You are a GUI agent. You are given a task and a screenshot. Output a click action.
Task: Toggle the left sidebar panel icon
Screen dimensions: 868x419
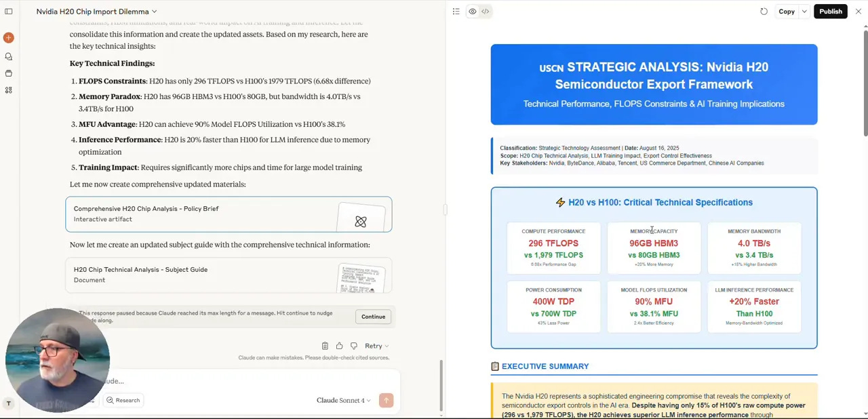(x=9, y=12)
